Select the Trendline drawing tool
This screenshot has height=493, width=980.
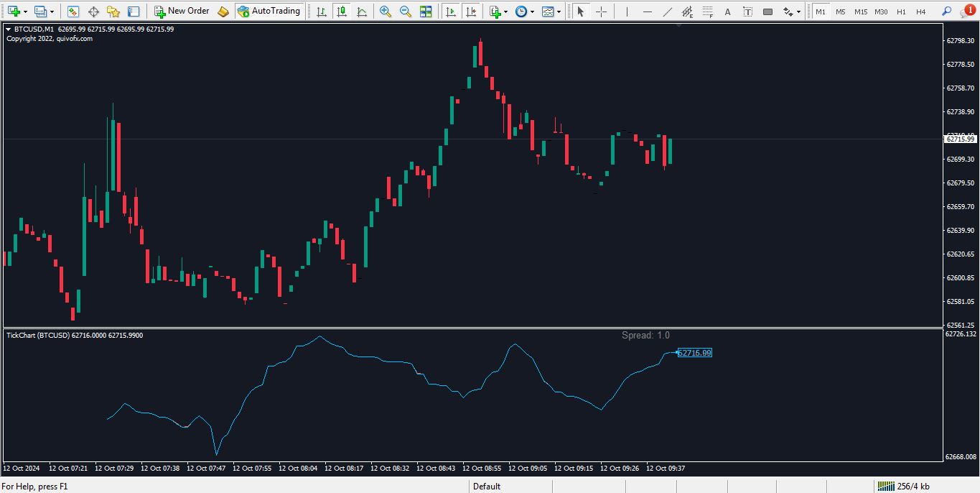click(x=668, y=11)
